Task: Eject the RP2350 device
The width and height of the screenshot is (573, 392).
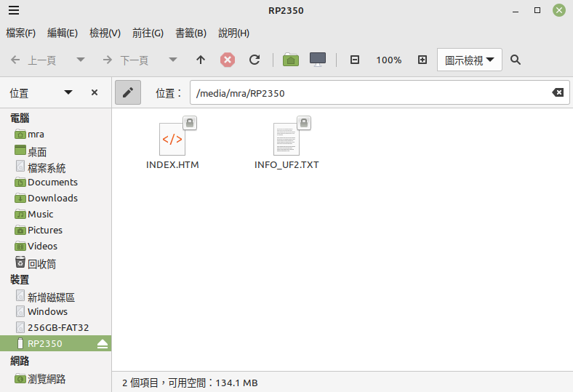Action: pyautogui.click(x=103, y=344)
